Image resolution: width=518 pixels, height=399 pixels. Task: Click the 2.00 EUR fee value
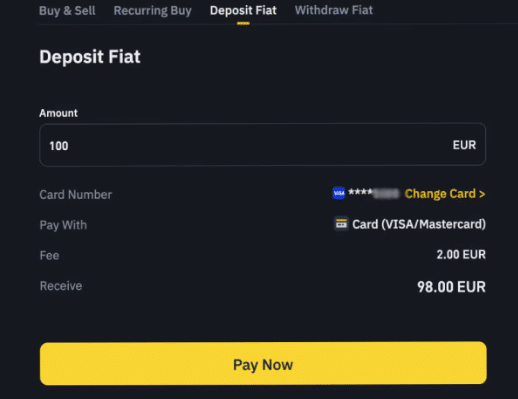[461, 255]
